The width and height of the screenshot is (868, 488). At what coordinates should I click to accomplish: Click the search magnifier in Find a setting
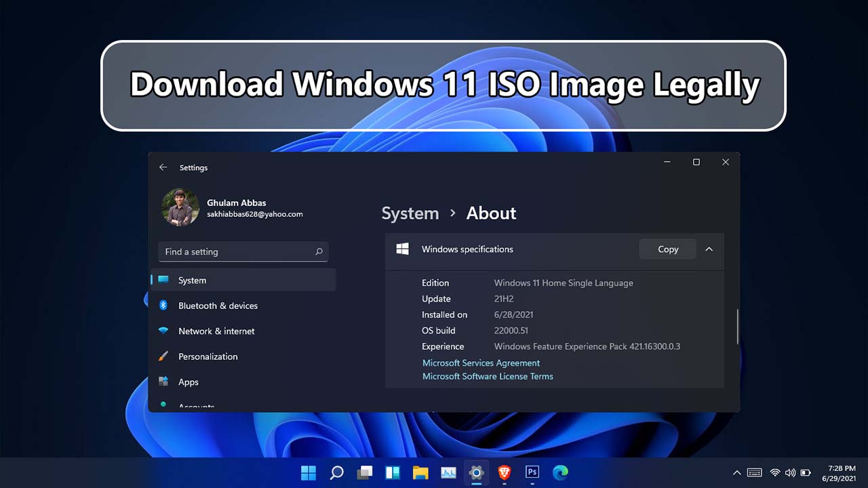pos(319,251)
